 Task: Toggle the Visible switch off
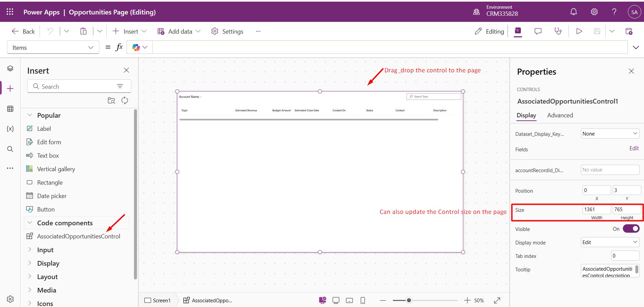631,229
